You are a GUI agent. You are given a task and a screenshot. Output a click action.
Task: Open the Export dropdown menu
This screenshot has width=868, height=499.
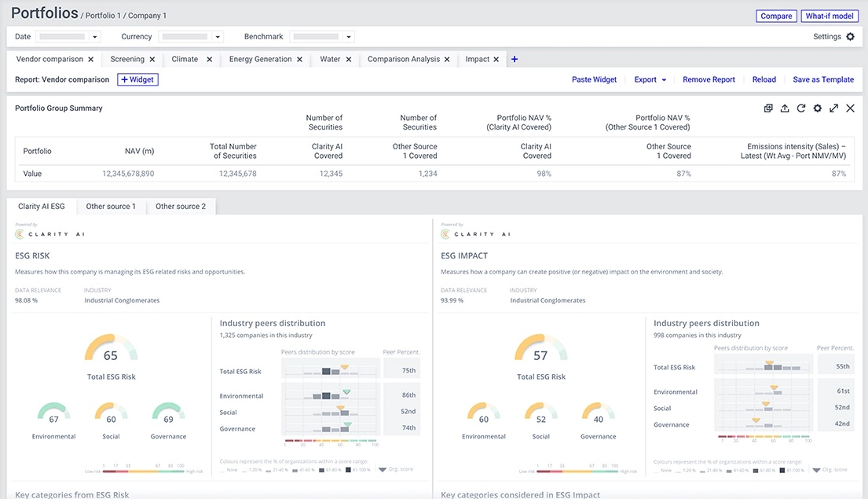point(650,79)
